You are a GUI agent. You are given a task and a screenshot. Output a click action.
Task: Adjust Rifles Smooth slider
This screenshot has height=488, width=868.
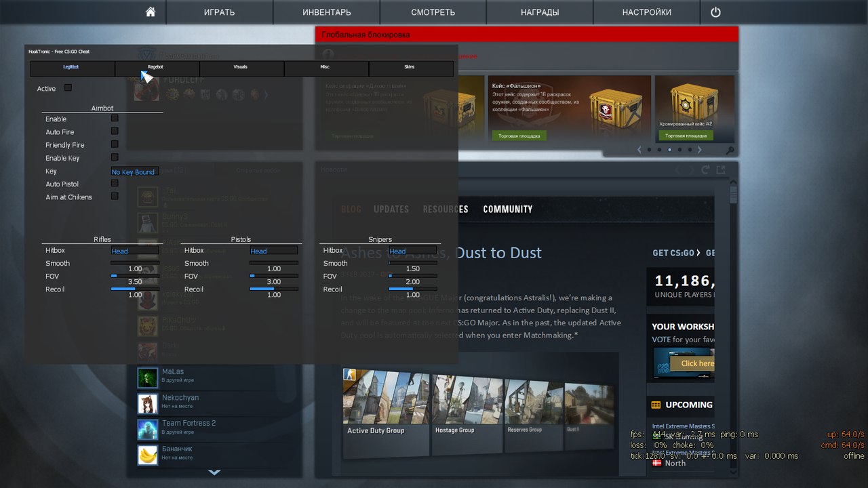click(x=135, y=262)
